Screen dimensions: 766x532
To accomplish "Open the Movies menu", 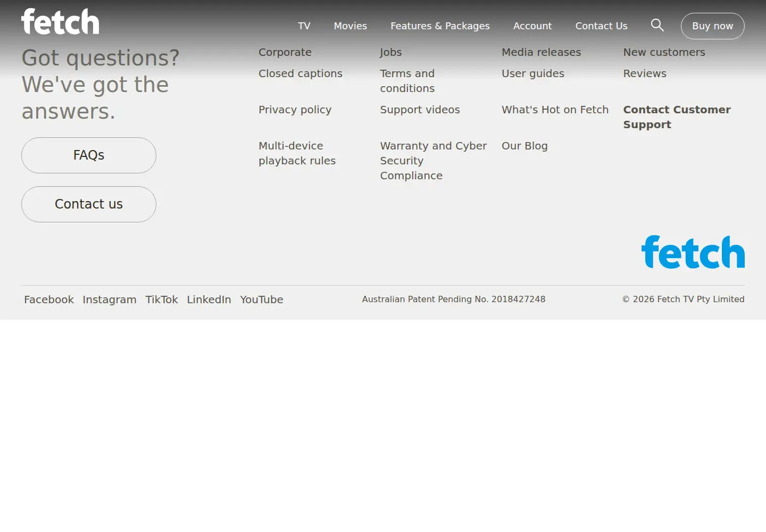I will pos(351,26).
